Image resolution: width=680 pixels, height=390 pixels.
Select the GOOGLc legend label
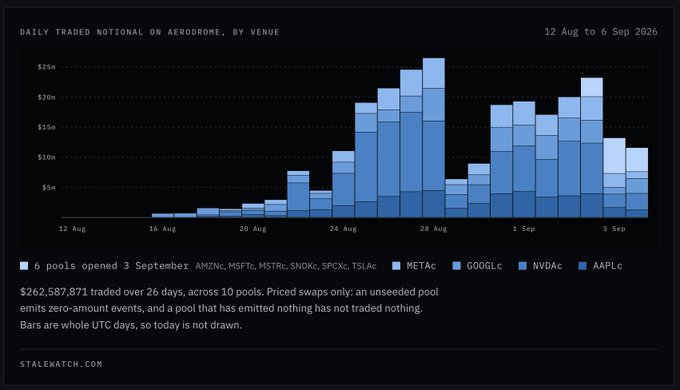484,266
